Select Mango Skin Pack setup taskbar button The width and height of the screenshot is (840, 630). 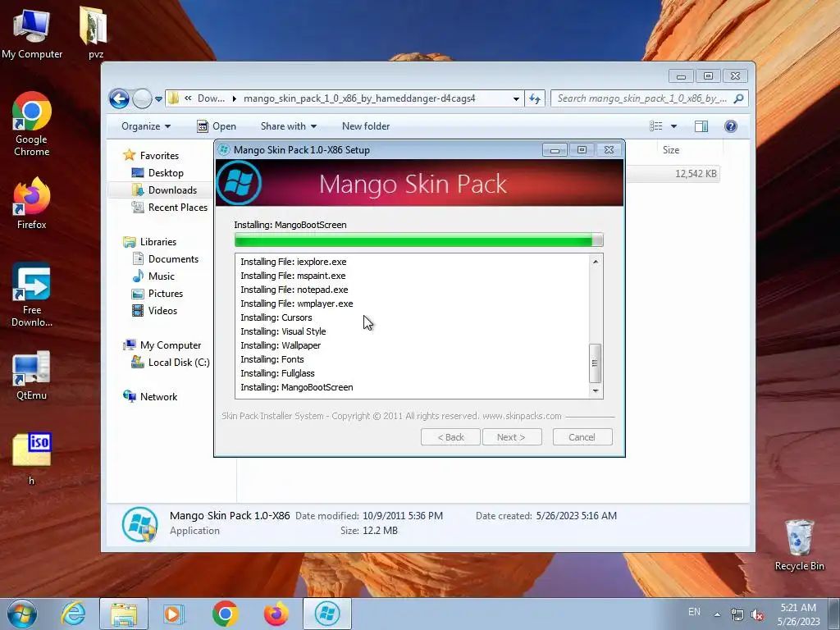pyautogui.click(x=327, y=614)
